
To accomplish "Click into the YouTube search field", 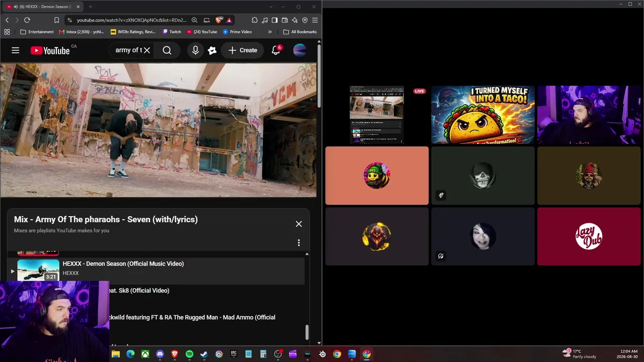I will click(x=129, y=50).
